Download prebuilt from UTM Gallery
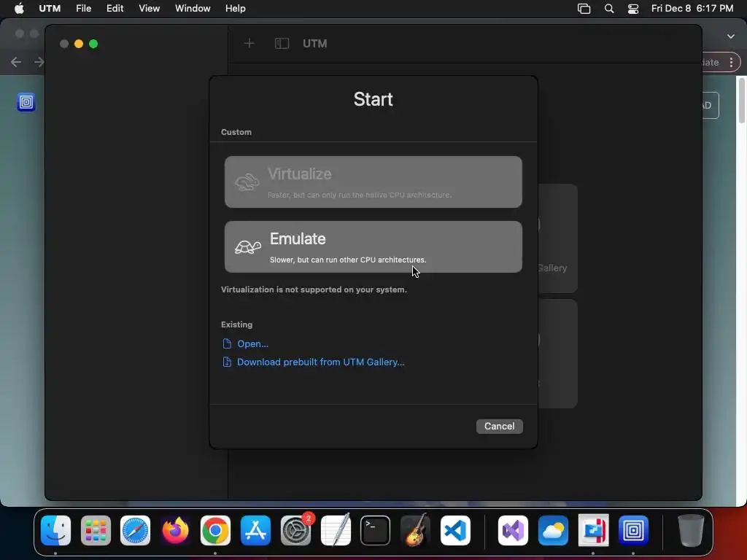747x560 pixels. [x=321, y=362]
